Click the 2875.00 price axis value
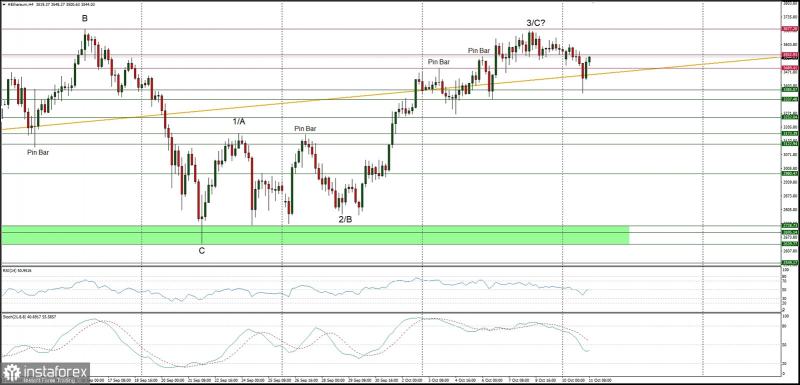The height and width of the screenshot is (385, 800). click(790, 195)
